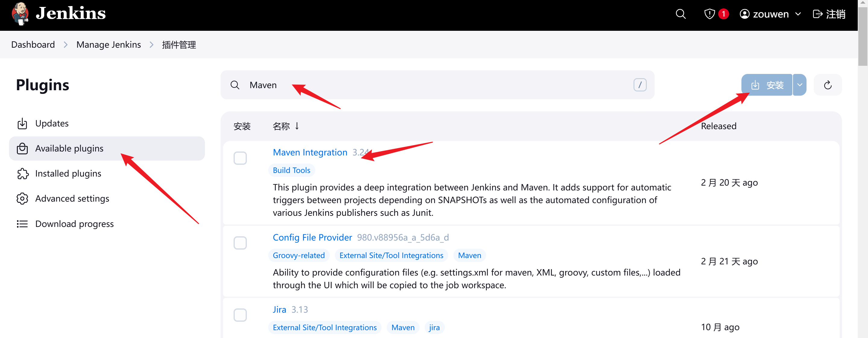Image resolution: width=868 pixels, height=338 pixels.
Task: Click the 安装 install button
Action: point(766,85)
